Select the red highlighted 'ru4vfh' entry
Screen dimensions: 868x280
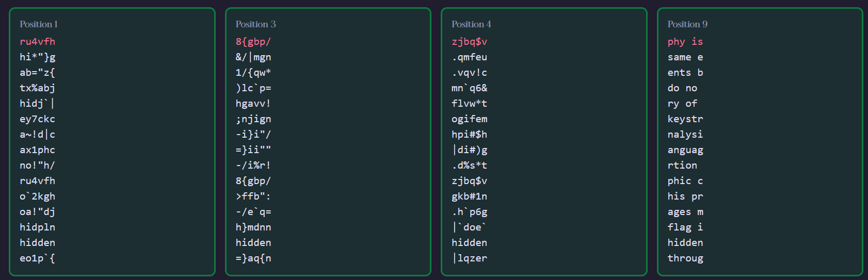click(x=37, y=42)
